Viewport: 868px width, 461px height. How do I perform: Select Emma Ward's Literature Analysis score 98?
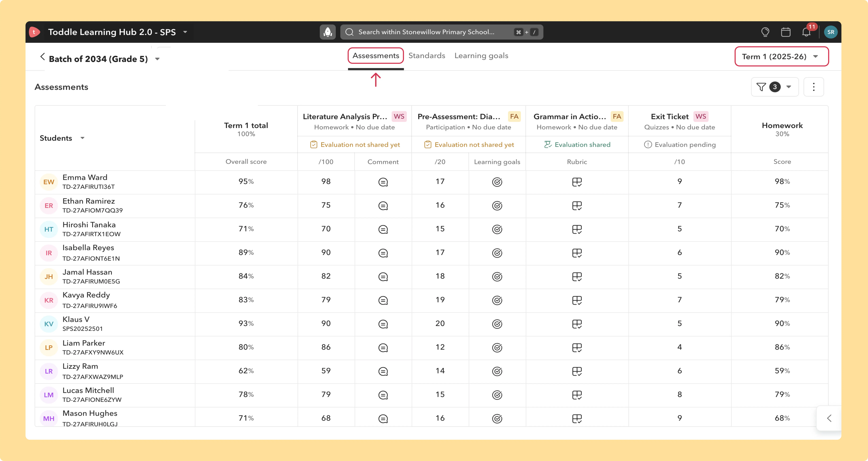tap(326, 181)
